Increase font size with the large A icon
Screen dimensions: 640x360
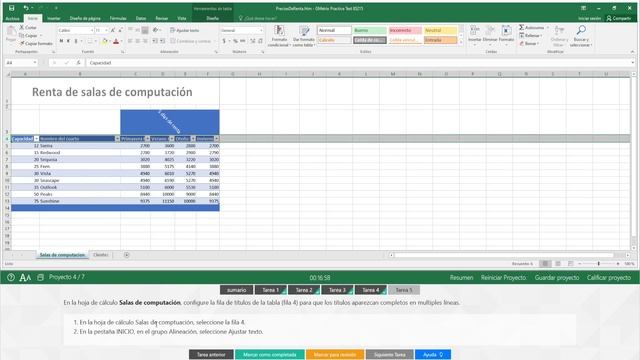tap(113, 30)
